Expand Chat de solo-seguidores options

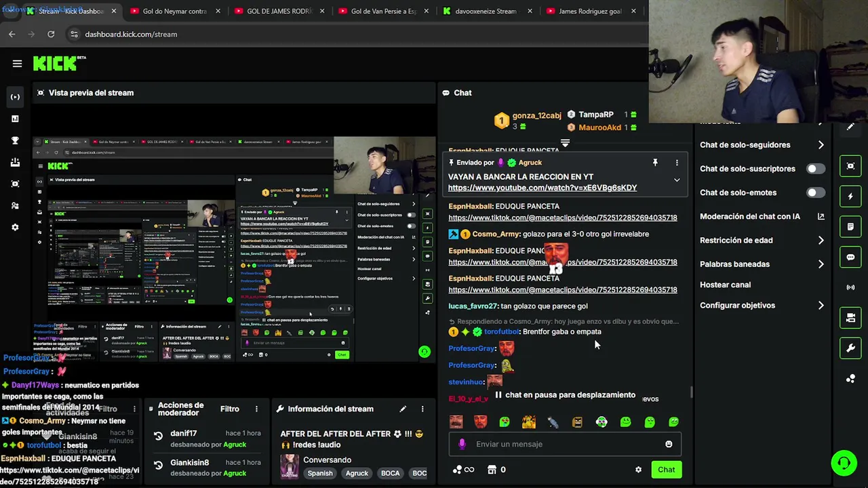coord(821,145)
